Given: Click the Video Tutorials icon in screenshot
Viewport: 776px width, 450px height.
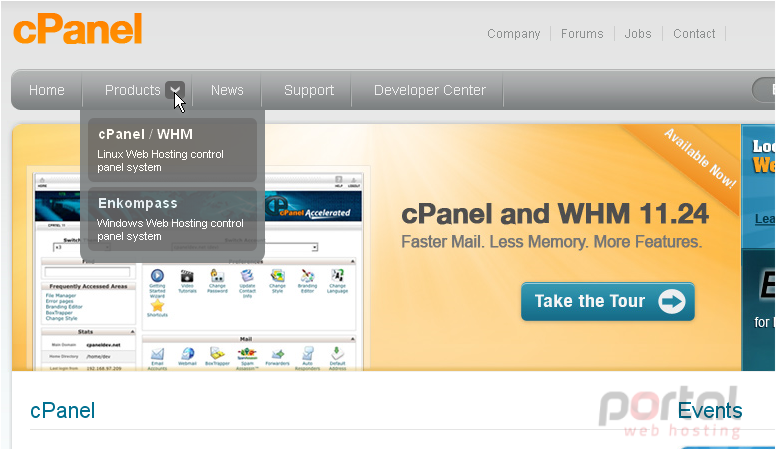Looking at the screenshot, I should click(187, 275).
